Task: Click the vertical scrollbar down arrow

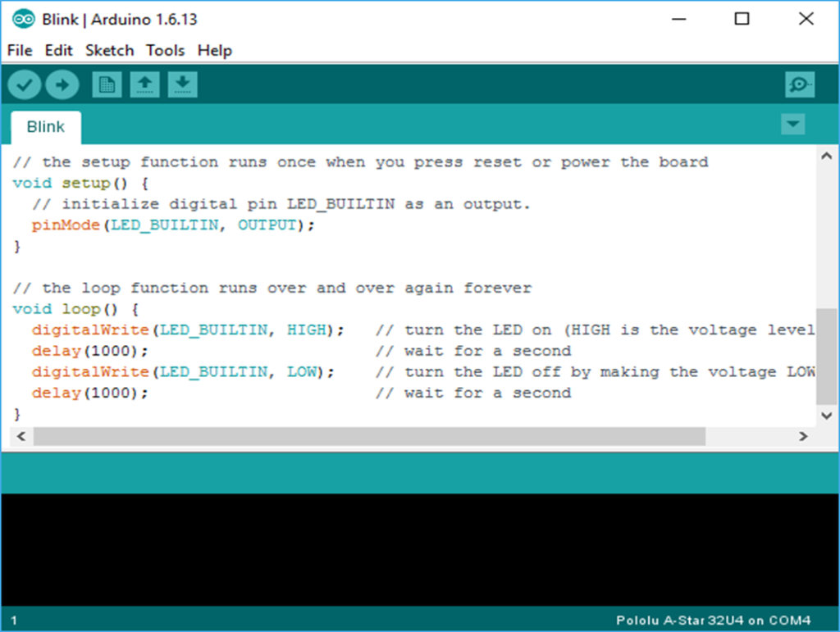Action: point(827,416)
